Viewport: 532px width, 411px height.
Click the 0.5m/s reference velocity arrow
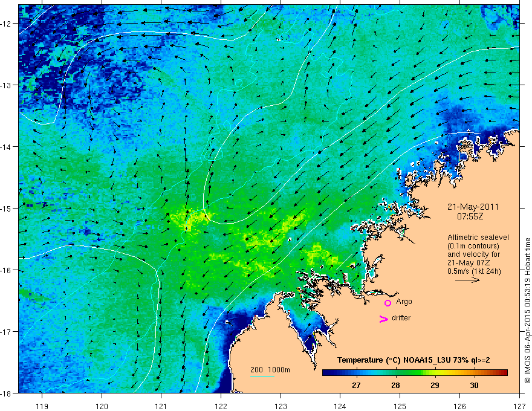point(467,280)
